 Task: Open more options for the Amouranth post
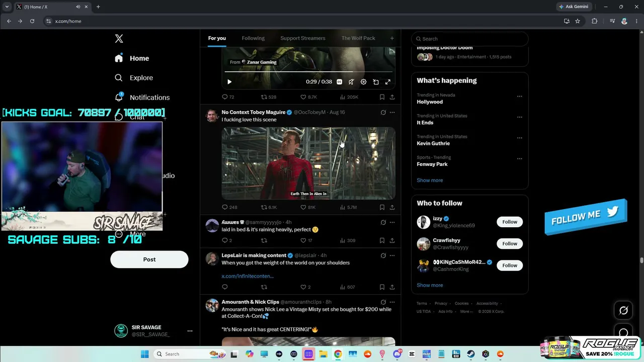pos(392,302)
